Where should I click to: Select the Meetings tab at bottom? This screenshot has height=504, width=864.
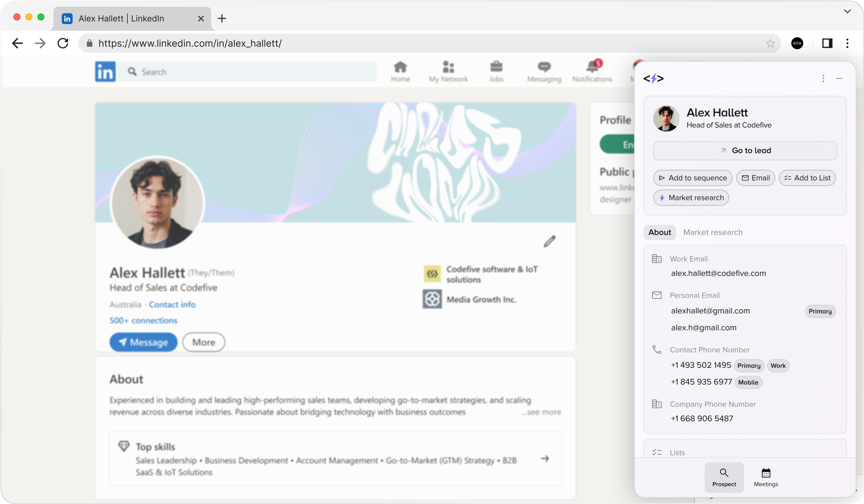766,477
